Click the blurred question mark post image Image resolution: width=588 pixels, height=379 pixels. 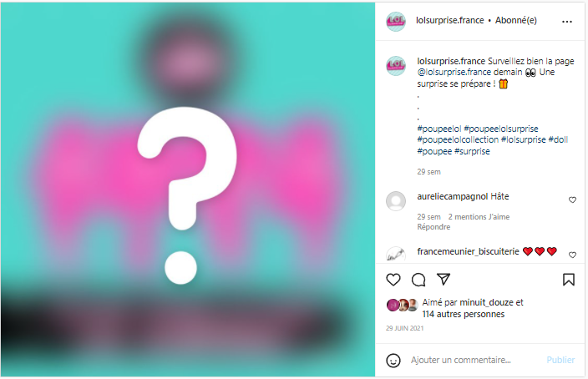tap(188, 189)
